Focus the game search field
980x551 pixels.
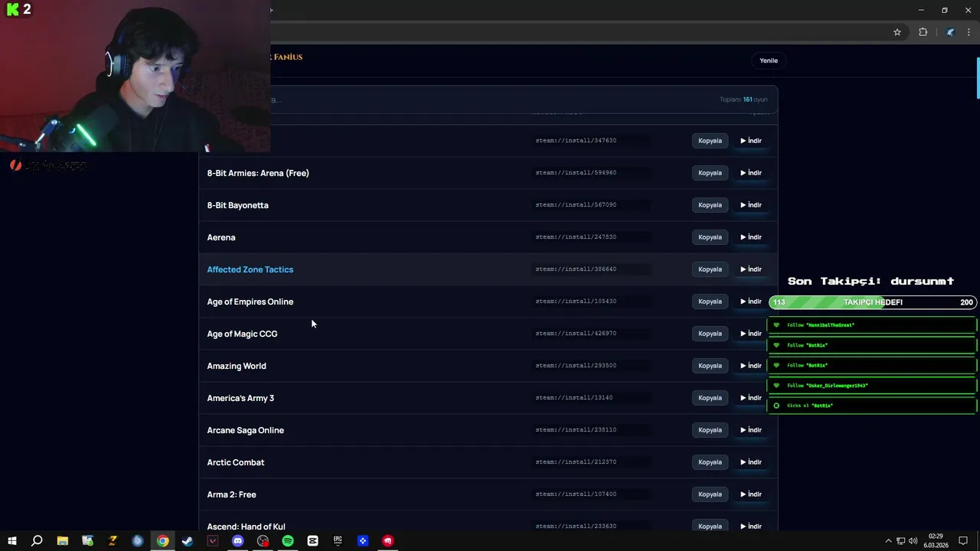tap(490, 99)
